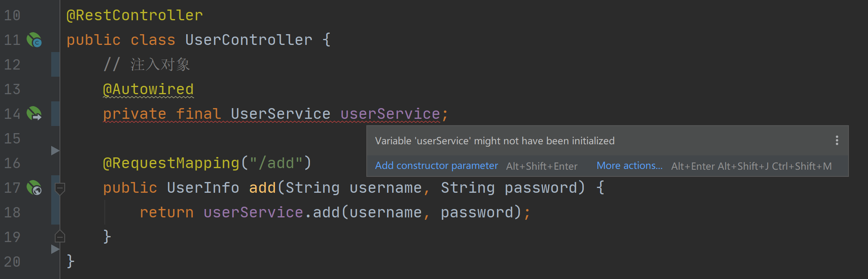The width and height of the screenshot is (868, 279).
Task: Click the autowired dependency icon on line 14
Action: (x=34, y=114)
